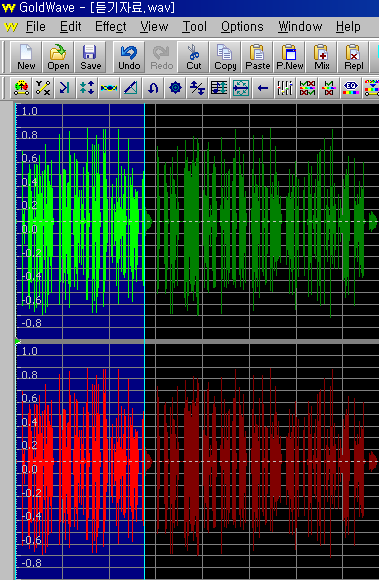
Task: Apply Doppler effect (colorful dial icon)
Action: coord(21,88)
